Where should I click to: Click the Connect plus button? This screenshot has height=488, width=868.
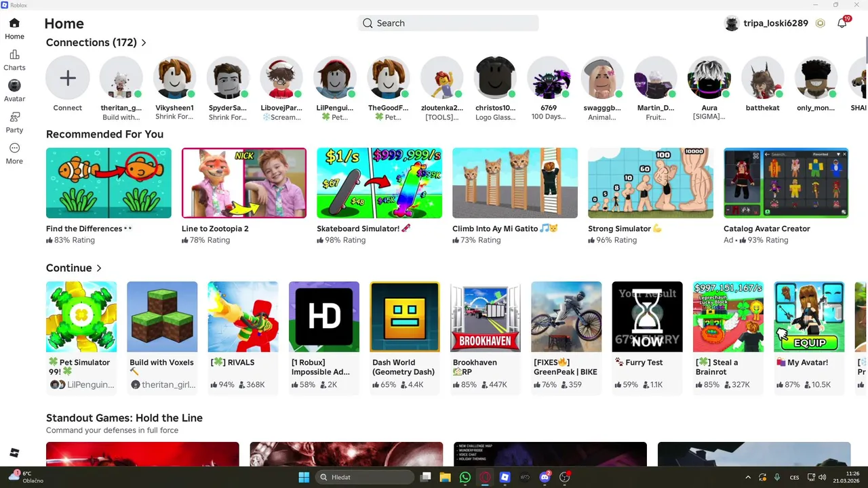coord(68,77)
